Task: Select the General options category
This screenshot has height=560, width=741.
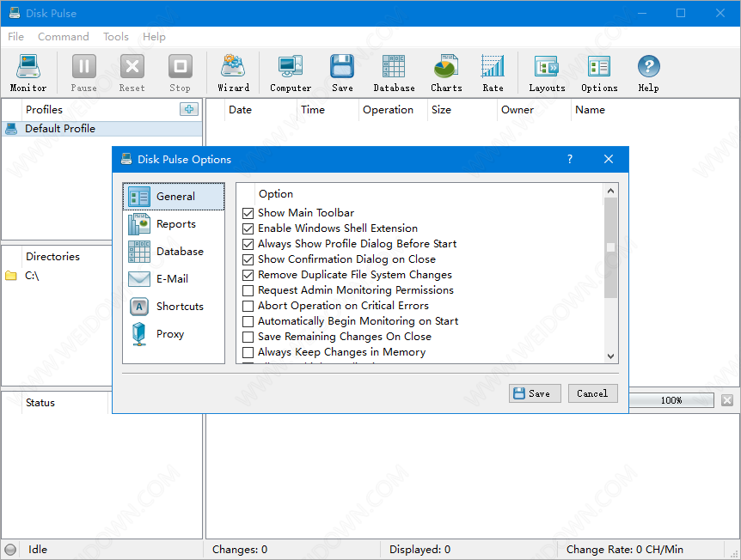Action: click(174, 197)
